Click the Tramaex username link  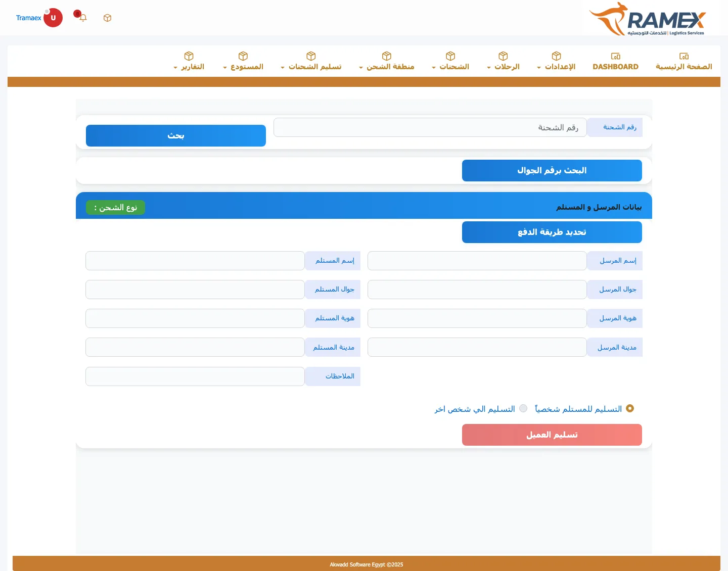pos(29,18)
